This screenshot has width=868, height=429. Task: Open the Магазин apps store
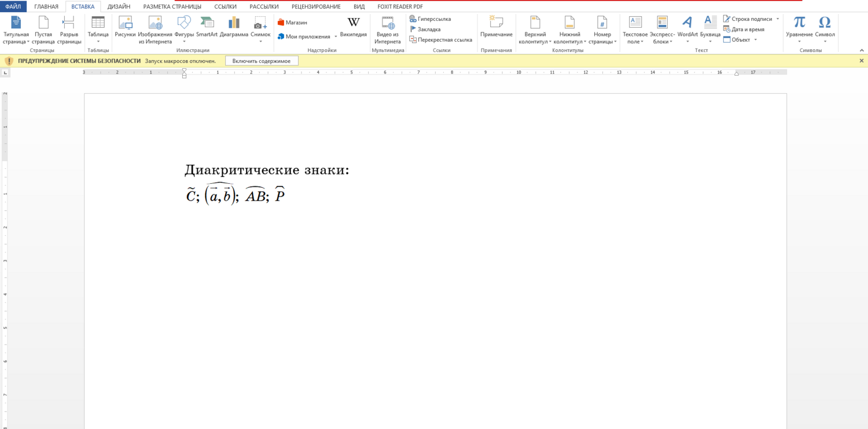[x=292, y=23]
